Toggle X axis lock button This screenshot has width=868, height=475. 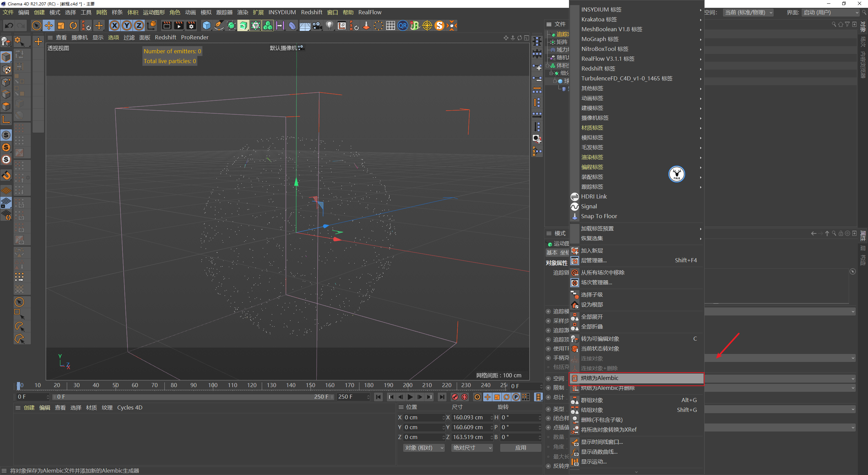[115, 25]
